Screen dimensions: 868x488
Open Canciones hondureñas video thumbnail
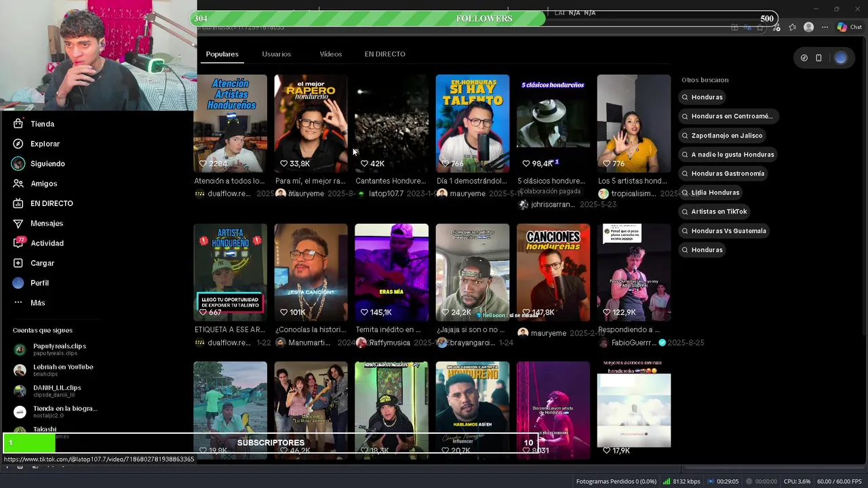pyautogui.click(x=553, y=272)
